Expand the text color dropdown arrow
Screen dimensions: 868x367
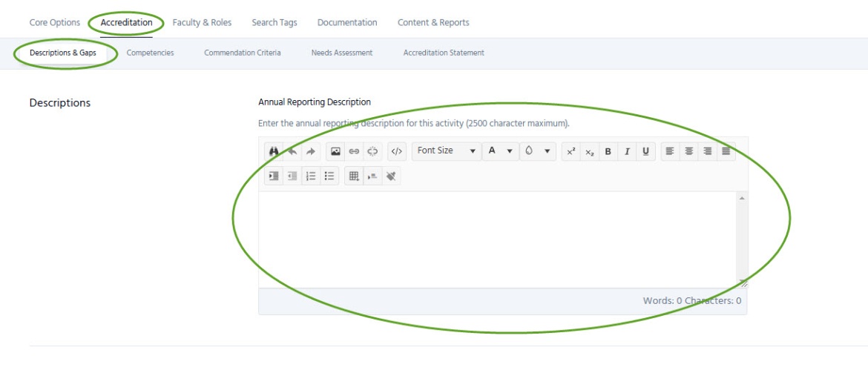click(510, 151)
